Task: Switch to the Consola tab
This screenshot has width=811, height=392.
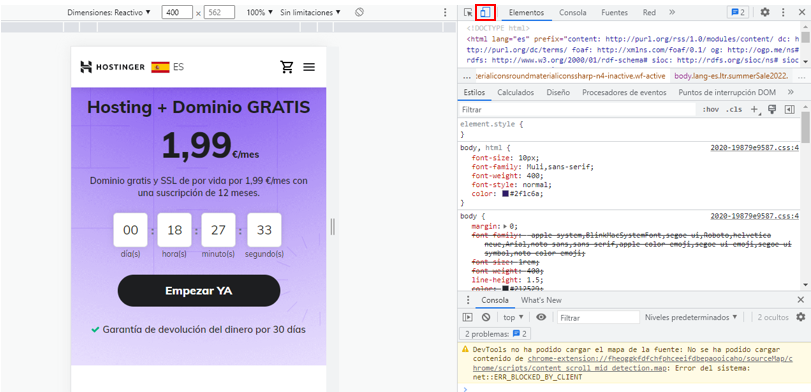Action: [x=573, y=12]
